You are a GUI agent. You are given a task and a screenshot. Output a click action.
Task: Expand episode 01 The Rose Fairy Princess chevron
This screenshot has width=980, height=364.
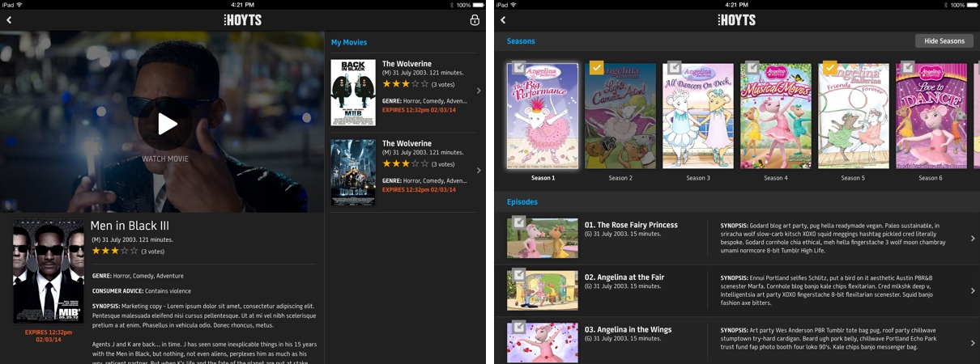tap(973, 239)
